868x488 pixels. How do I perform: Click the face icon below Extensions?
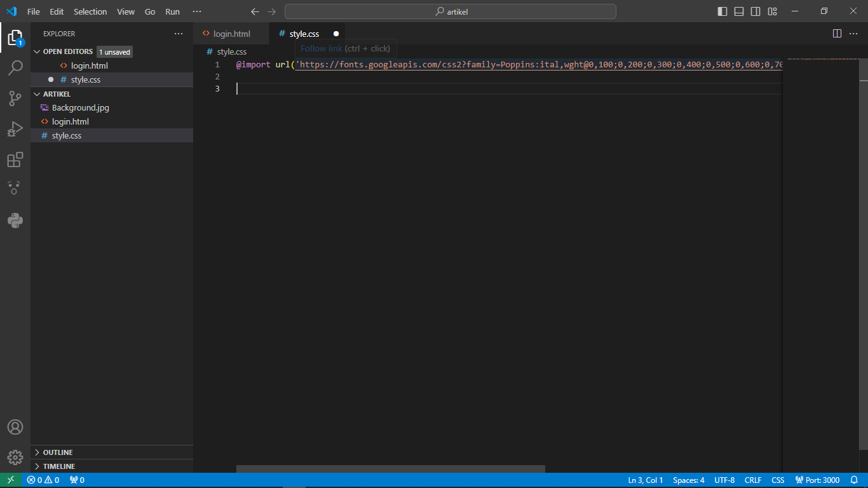[x=15, y=188]
